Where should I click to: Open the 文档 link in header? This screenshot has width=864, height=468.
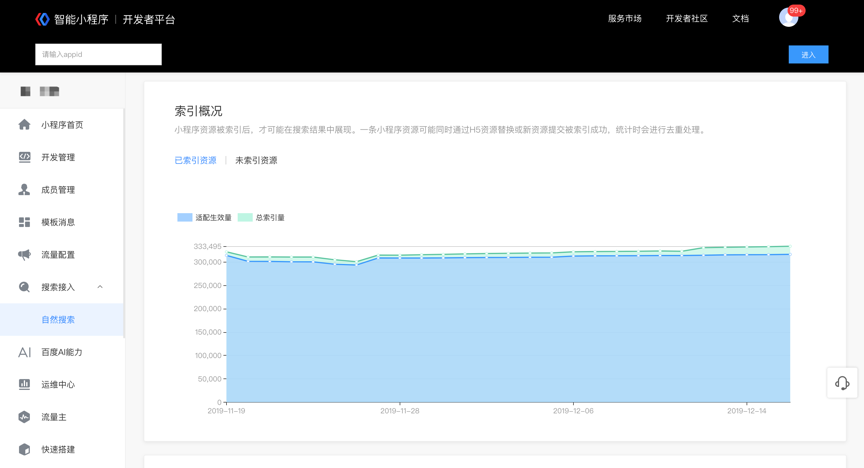[740, 19]
